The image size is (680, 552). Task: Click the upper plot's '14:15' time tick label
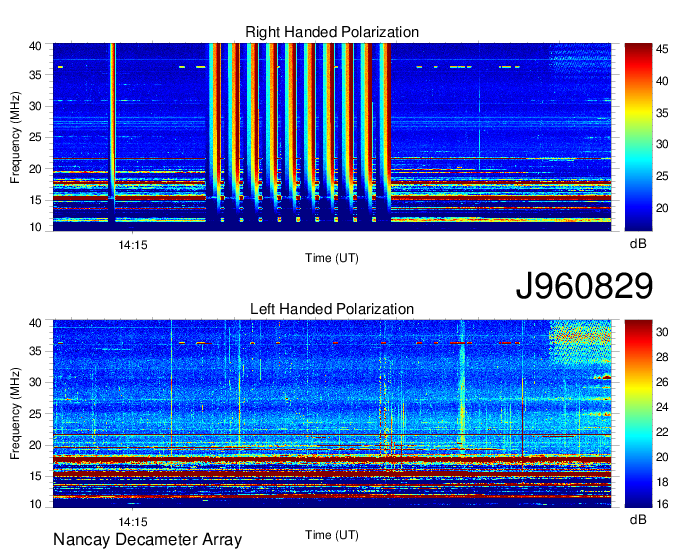pyautogui.click(x=133, y=245)
